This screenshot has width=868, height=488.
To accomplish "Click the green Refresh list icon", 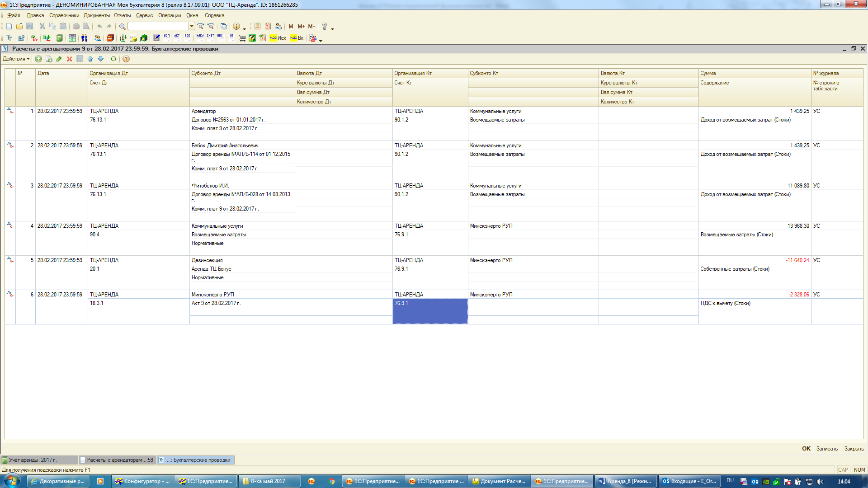I will pos(113,59).
